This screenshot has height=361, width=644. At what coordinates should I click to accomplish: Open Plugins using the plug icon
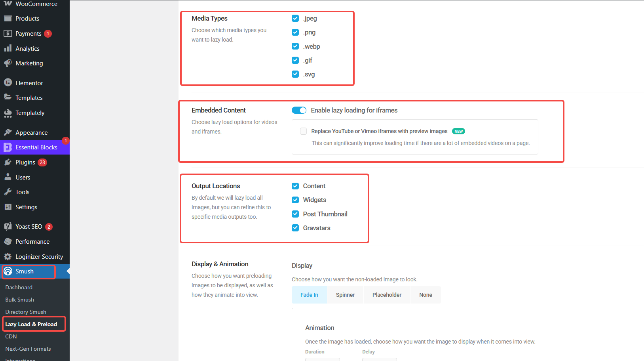coord(8,162)
